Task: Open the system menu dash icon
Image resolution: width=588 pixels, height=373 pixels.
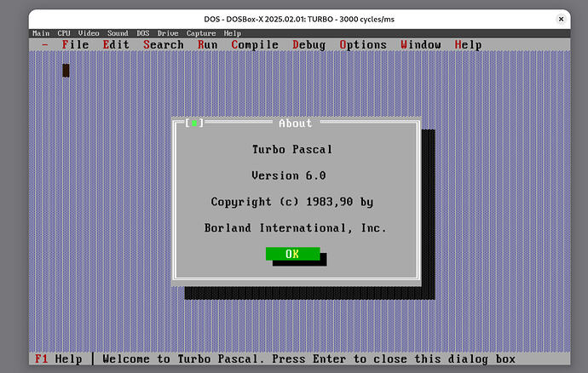Action: (45, 44)
